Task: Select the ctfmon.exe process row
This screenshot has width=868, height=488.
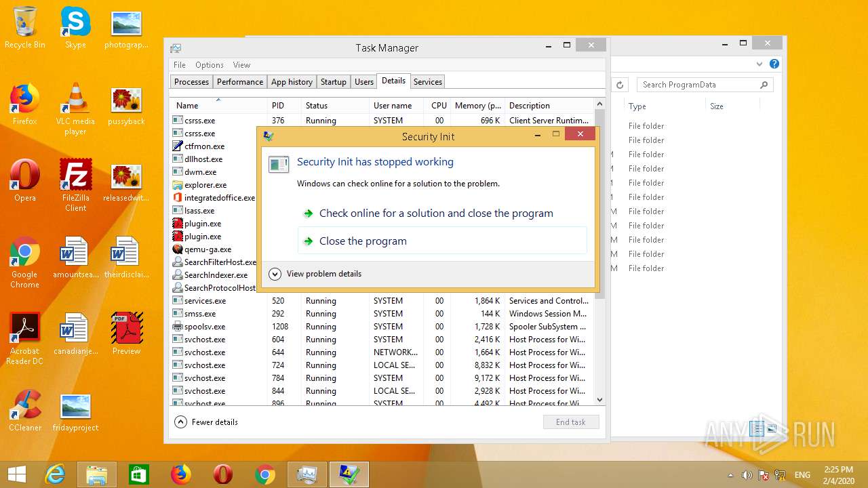Action: click(213, 146)
